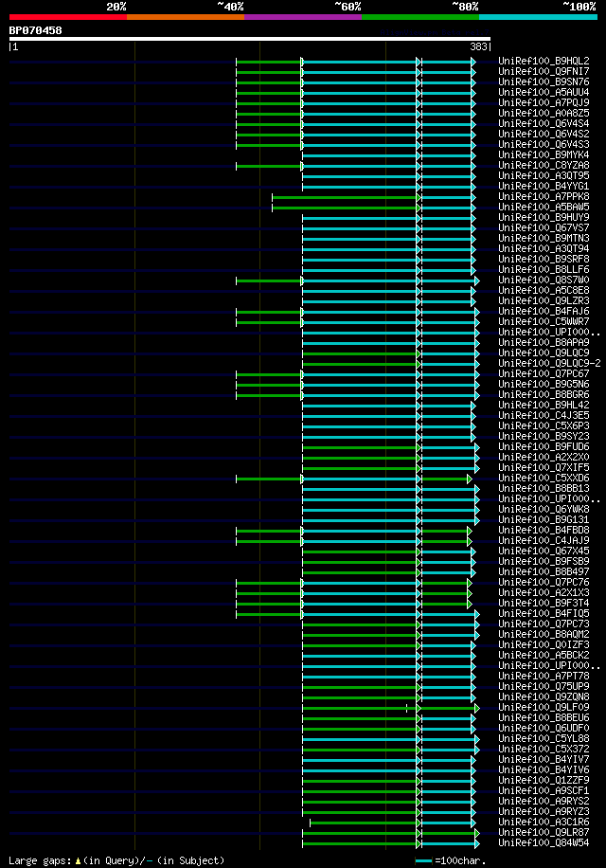This screenshot has height=868, width=606.
Task: Click the UniRef100_A7PT78 entry
Action: (x=544, y=676)
